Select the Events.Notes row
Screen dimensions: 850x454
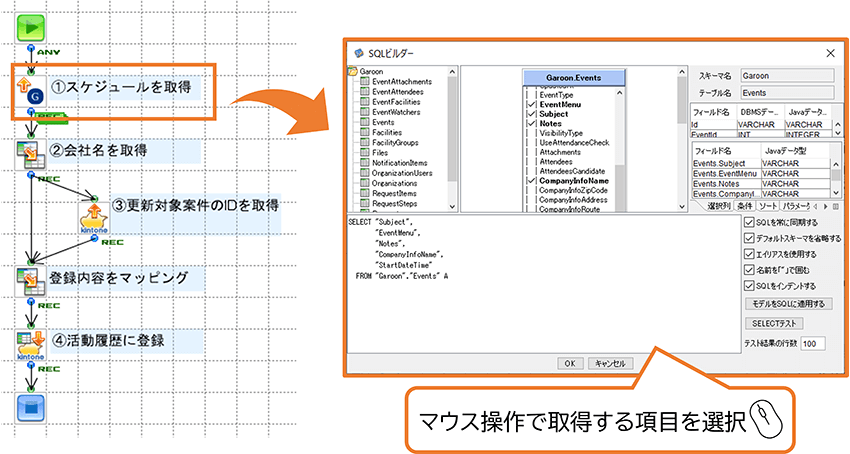coord(761,183)
